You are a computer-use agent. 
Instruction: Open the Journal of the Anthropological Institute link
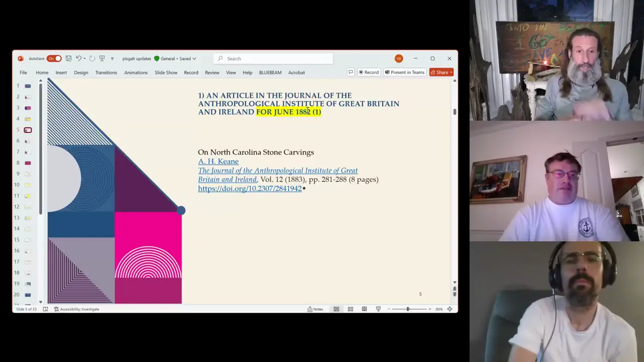coord(278,175)
